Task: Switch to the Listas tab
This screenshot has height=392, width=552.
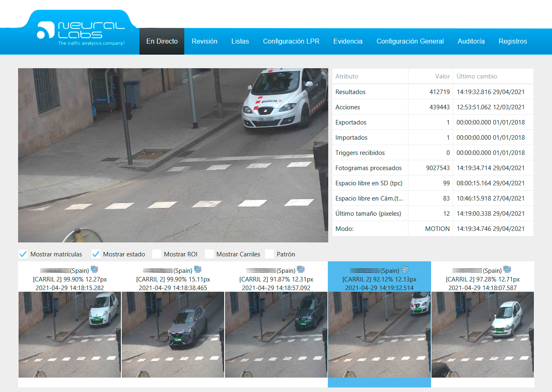Action: 240,41
